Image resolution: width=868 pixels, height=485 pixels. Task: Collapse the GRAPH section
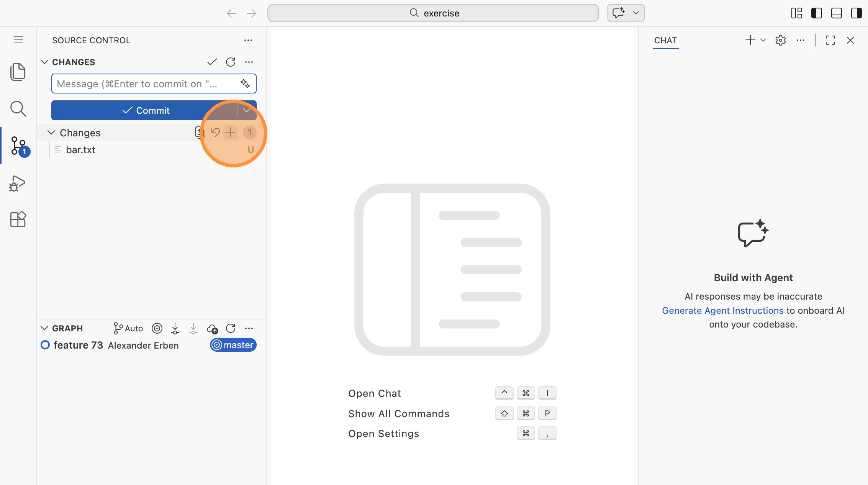pyautogui.click(x=44, y=329)
